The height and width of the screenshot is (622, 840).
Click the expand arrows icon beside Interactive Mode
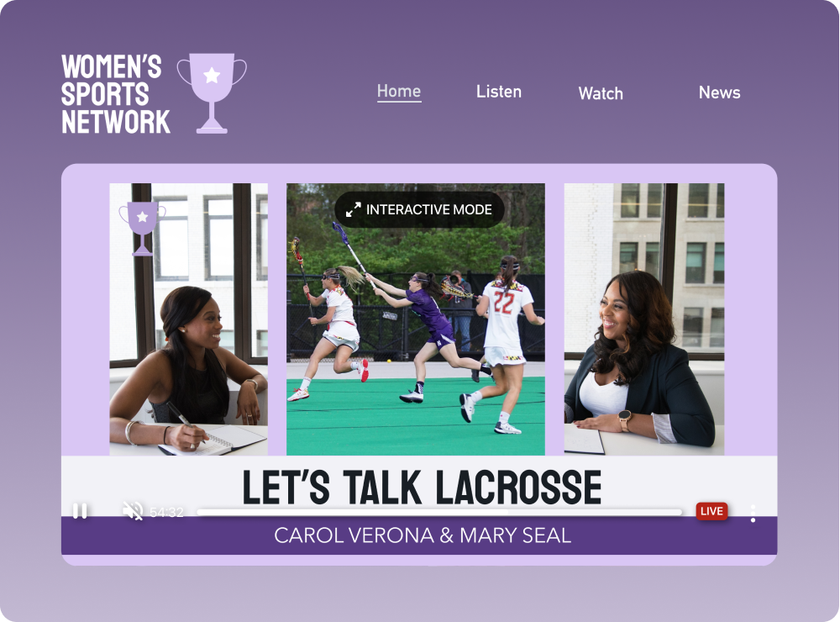tap(354, 209)
